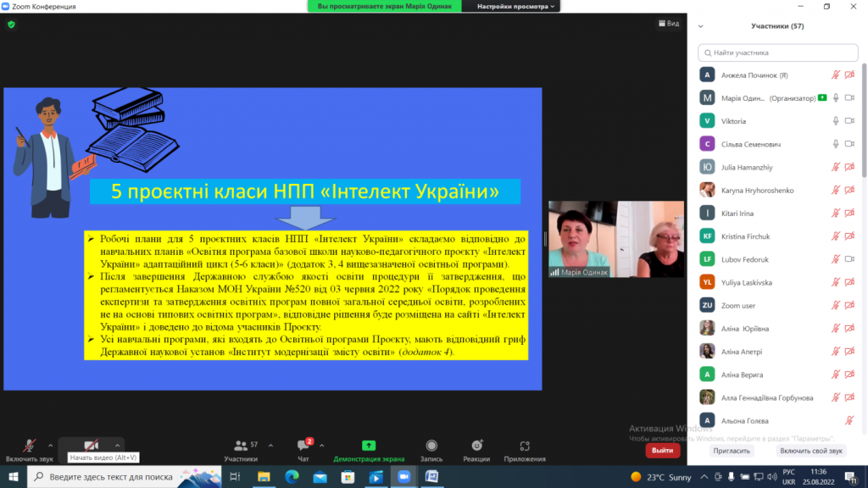Click Сільва Семенович's microphone icon
Image resolution: width=868 pixels, height=488 pixels.
[x=836, y=144]
